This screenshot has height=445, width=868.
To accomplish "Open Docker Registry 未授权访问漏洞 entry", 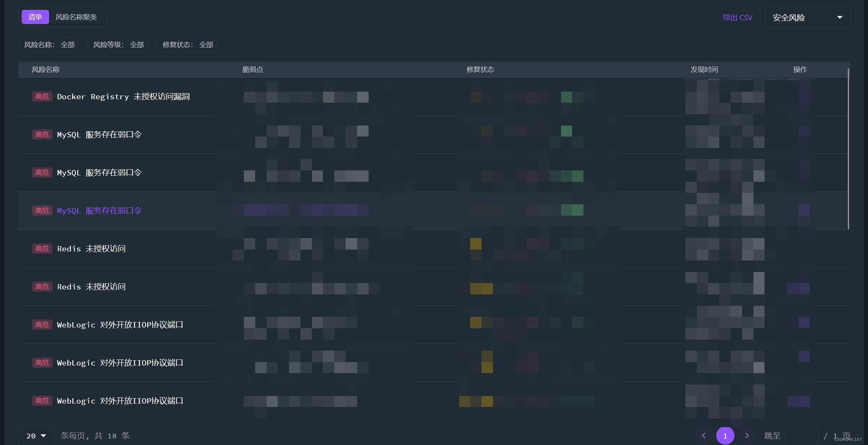I will 123,97.
